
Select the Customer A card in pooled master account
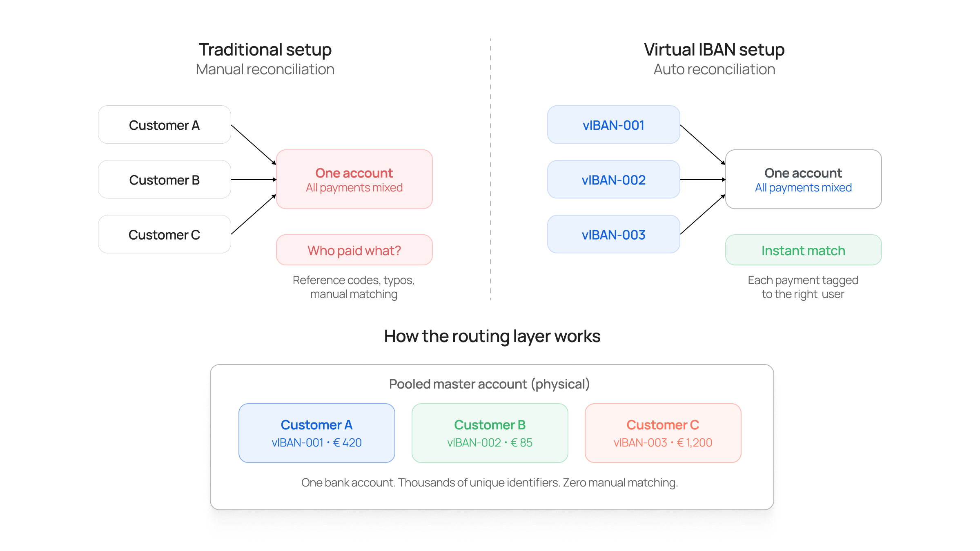click(x=316, y=433)
